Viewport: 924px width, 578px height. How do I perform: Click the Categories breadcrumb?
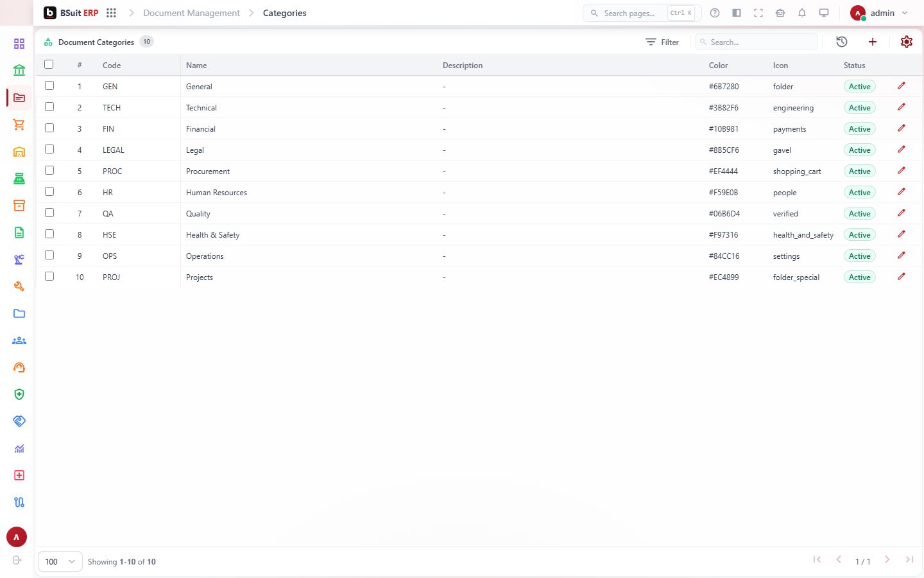284,13
